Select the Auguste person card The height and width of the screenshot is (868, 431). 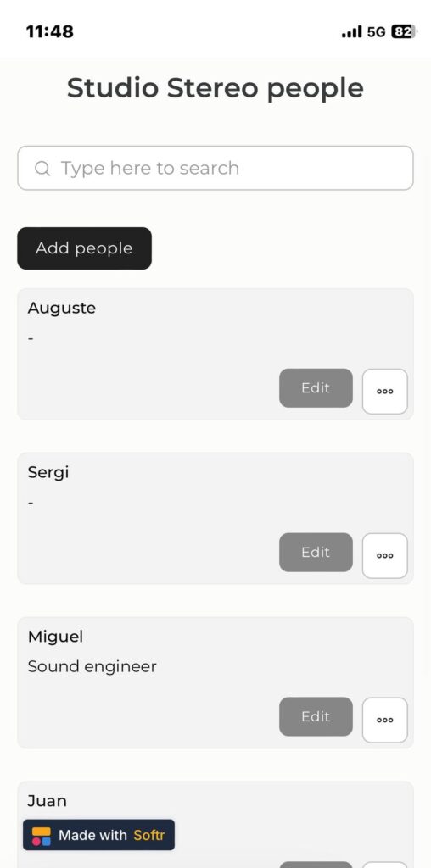coord(215,354)
